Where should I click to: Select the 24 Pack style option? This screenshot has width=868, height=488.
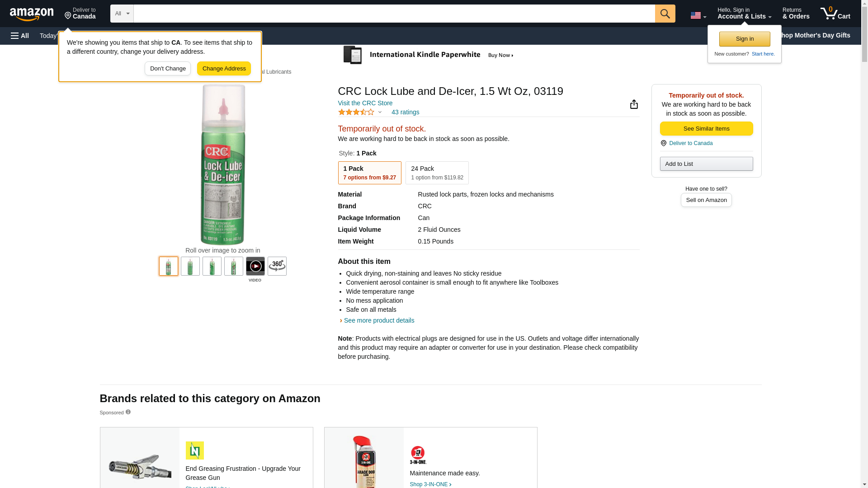coord(437,173)
